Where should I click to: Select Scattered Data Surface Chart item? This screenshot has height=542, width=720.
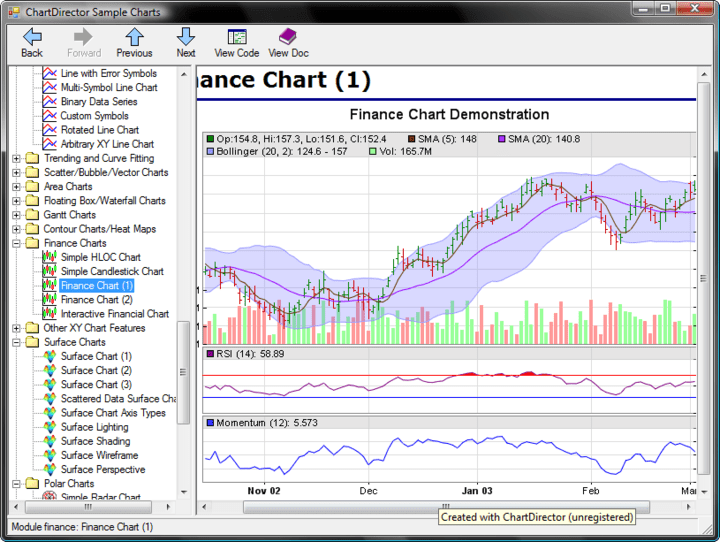tap(118, 399)
